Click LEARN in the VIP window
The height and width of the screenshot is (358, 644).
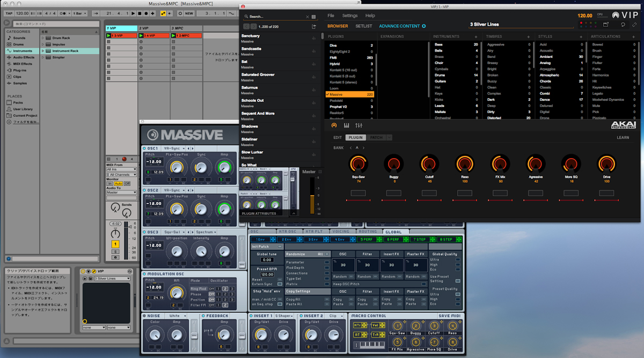pos(623,138)
